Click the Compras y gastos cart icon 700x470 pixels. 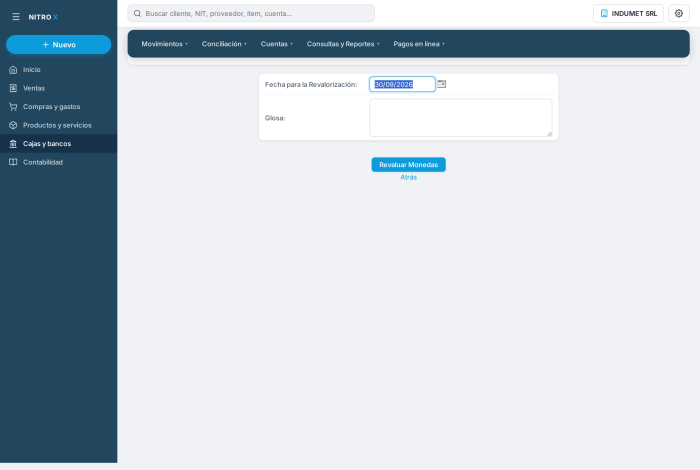tap(13, 107)
